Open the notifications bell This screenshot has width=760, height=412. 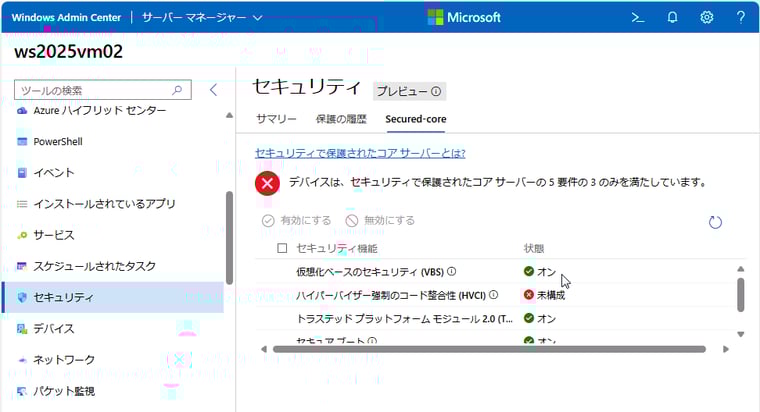672,18
